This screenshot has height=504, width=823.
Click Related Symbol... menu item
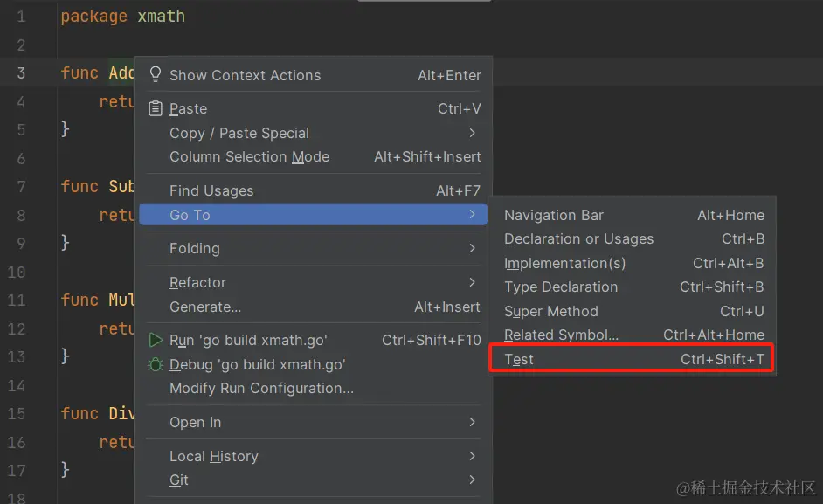click(x=561, y=335)
